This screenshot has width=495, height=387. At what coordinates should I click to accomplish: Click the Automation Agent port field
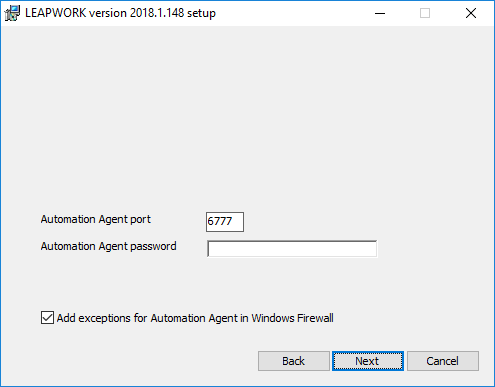[225, 222]
